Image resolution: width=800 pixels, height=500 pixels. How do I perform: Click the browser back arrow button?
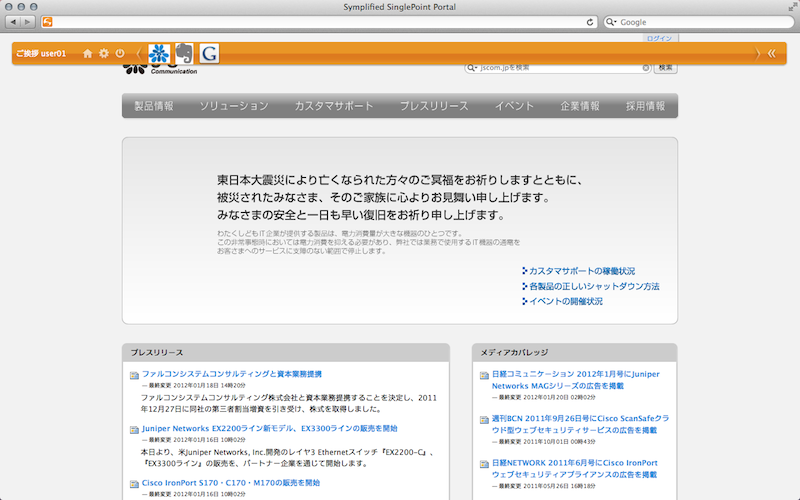(13, 21)
